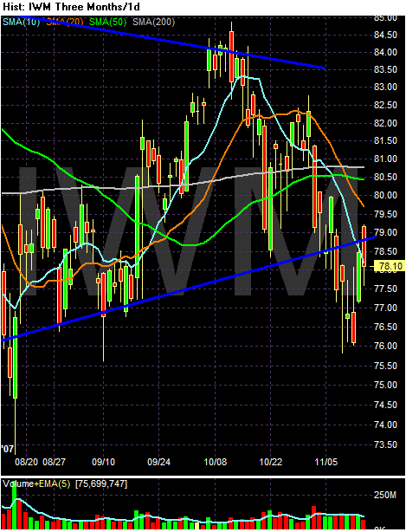
Task: Click the 74.00 price axis label
Action: [387, 425]
